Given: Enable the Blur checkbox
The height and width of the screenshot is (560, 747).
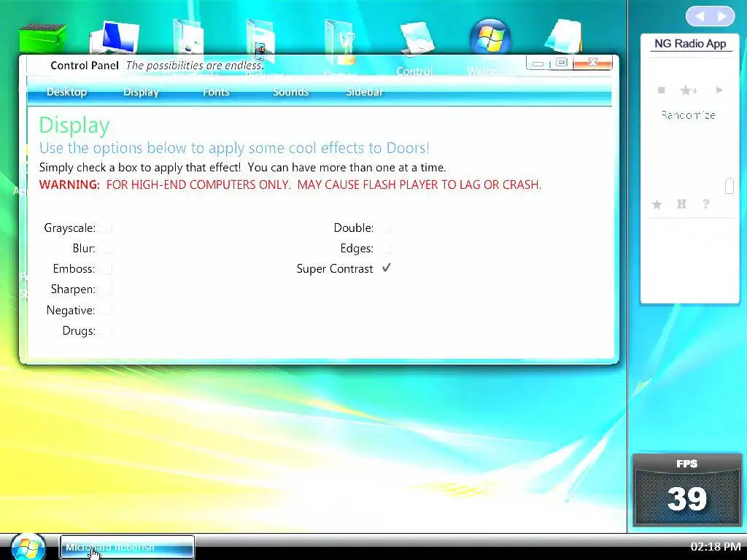Looking at the screenshot, I should tap(107, 248).
